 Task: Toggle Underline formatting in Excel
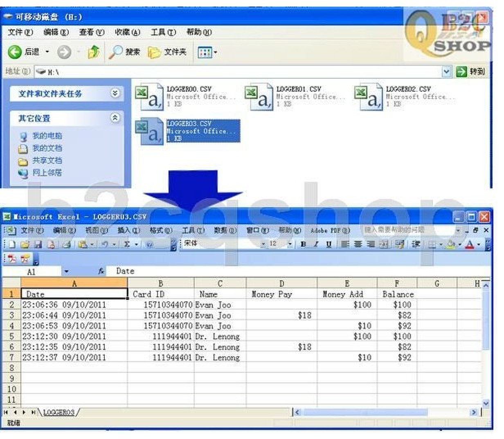click(x=328, y=244)
